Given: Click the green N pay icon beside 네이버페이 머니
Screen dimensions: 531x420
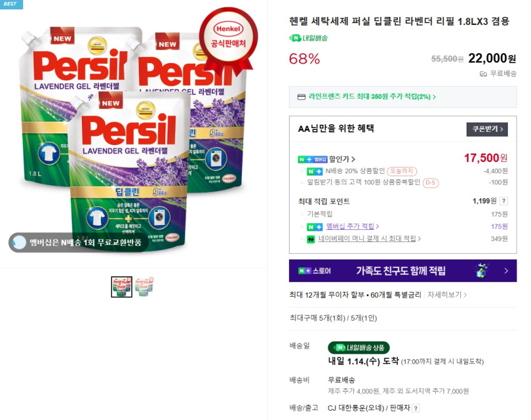Looking at the screenshot, I should (x=311, y=239).
